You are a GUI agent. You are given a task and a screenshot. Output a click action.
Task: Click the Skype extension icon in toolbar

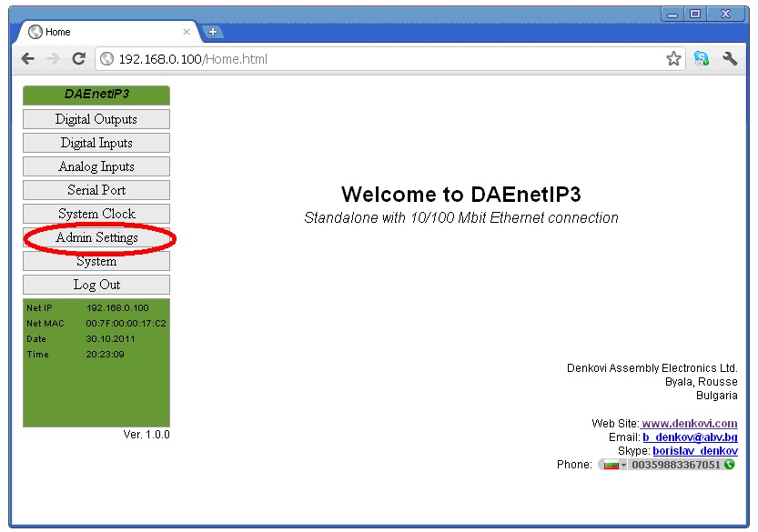click(x=701, y=58)
